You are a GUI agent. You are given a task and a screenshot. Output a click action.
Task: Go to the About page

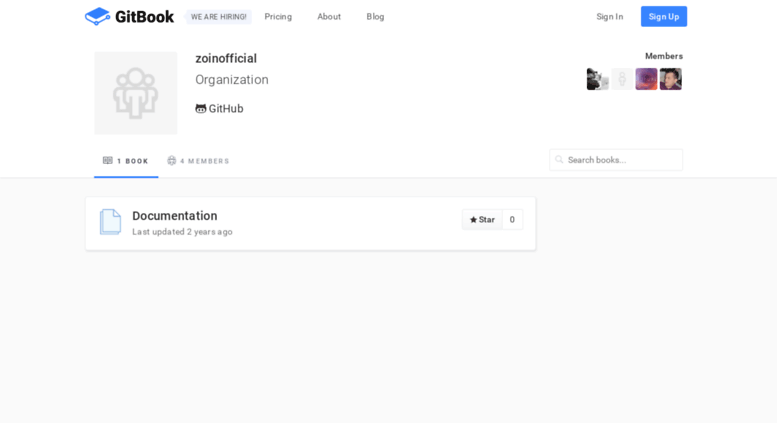329,16
